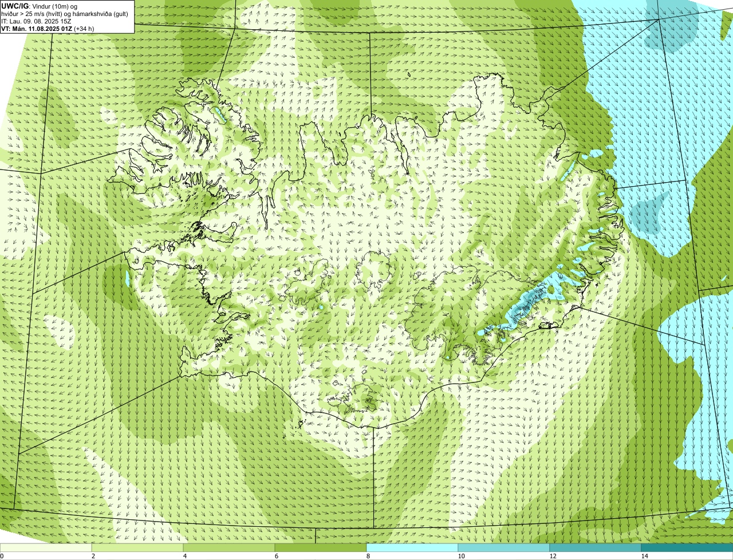Click the 'hviður > 25 m/s (hvítt)' legend line
733x560 pixels.
(x=64, y=13)
